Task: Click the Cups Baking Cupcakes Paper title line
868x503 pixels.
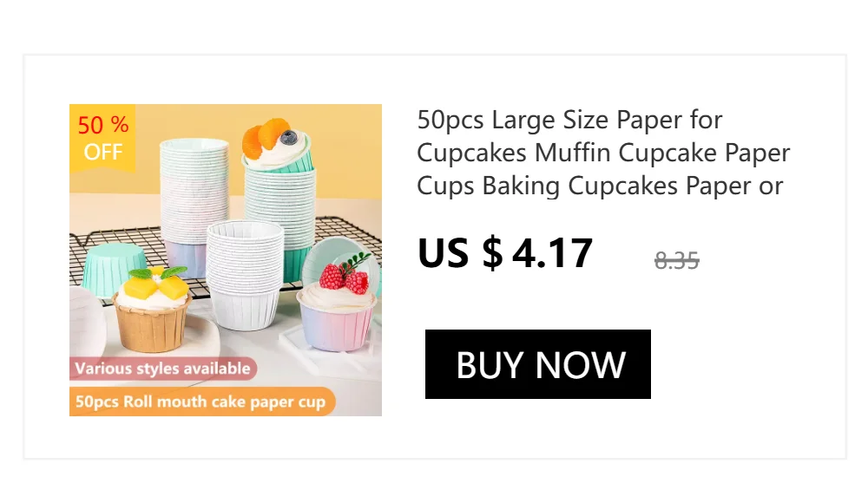Action: coord(600,186)
